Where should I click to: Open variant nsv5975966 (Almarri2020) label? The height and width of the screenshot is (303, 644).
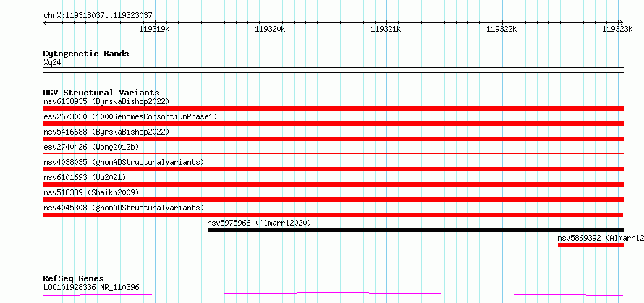259,223
